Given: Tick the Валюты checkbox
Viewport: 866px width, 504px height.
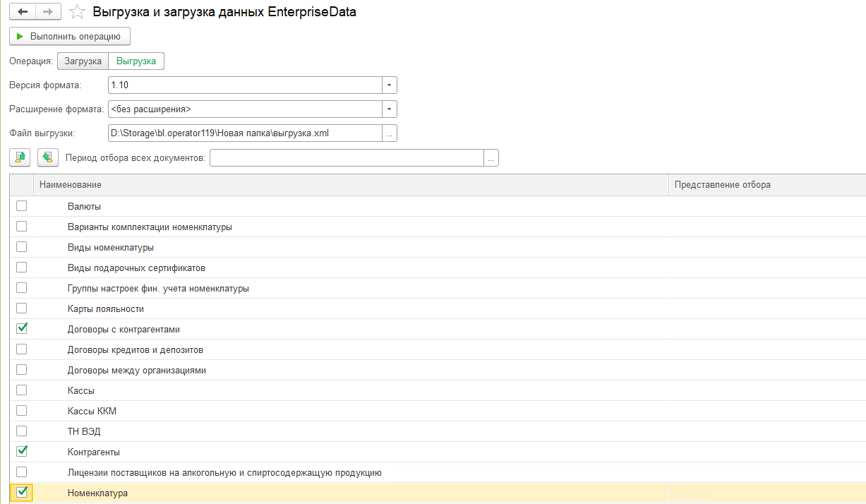Looking at the screenshot, I should tap(21, 206).
